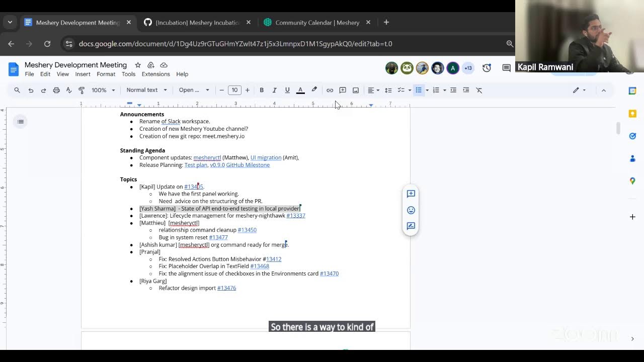Open the Extensions menu
The width and height of the screenshot is (644, 362).
[x=155, y=74]
